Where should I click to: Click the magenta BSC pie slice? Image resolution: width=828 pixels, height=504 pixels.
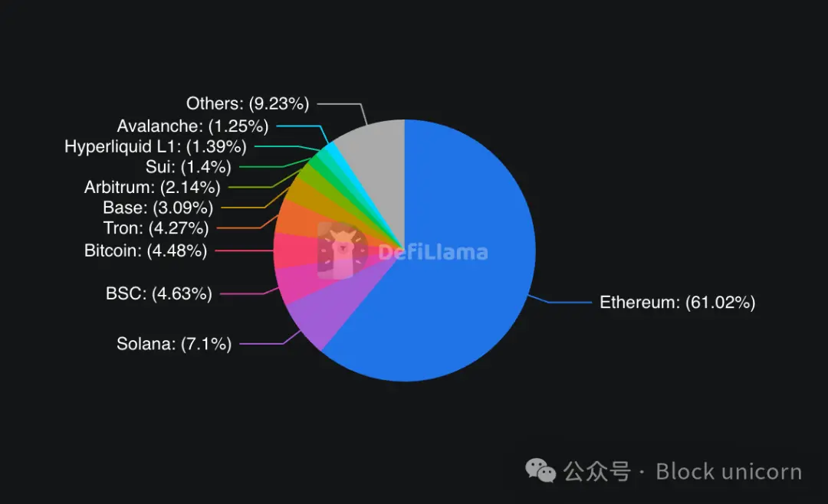306,280
